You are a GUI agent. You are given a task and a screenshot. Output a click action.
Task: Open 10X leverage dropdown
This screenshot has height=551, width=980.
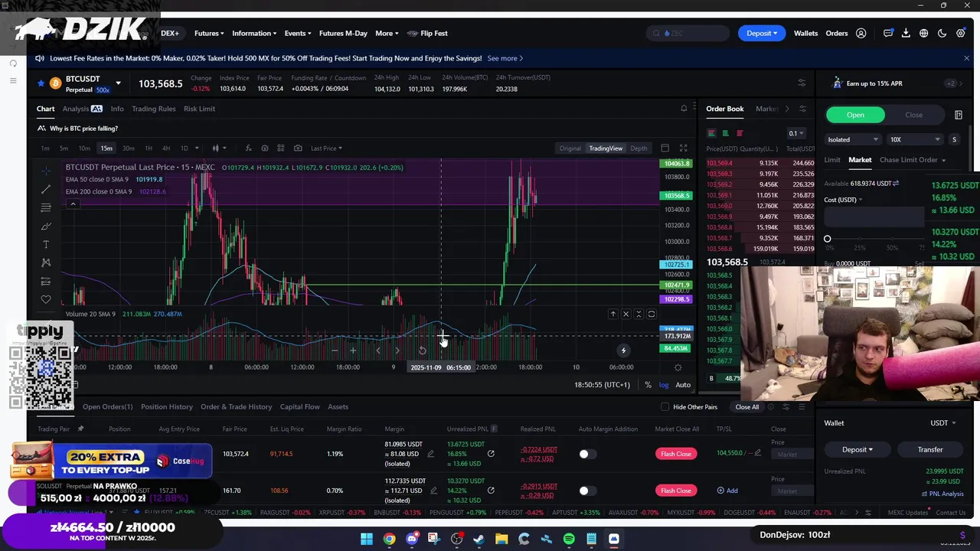point(915,140)
